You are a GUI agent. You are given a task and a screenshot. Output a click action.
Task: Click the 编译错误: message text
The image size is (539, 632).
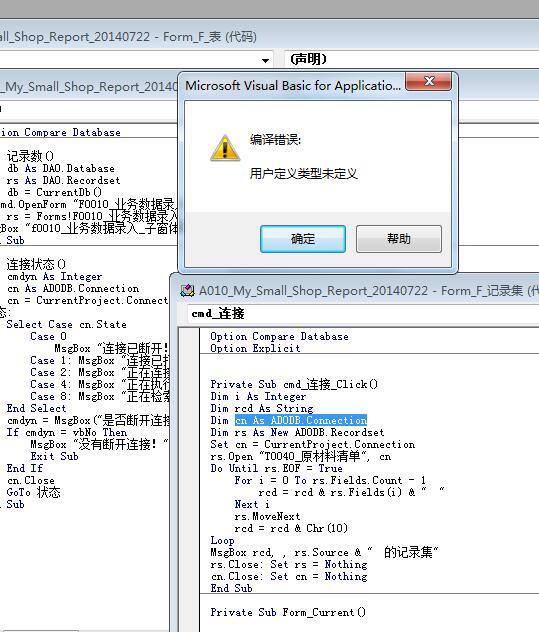(x=275, y=140)
